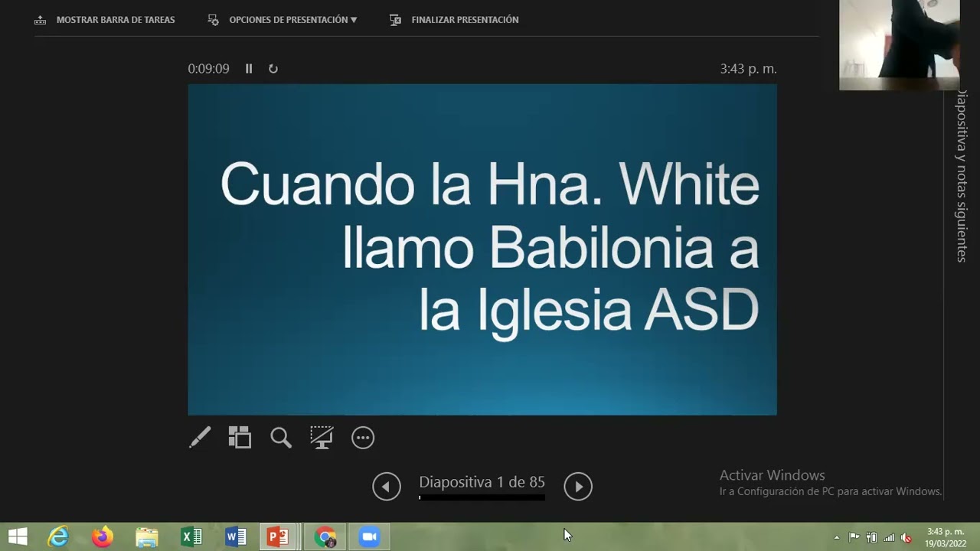Click the end-presentation icon beside FINALIZAR
The image size is (980, 551).
point(396,20)
